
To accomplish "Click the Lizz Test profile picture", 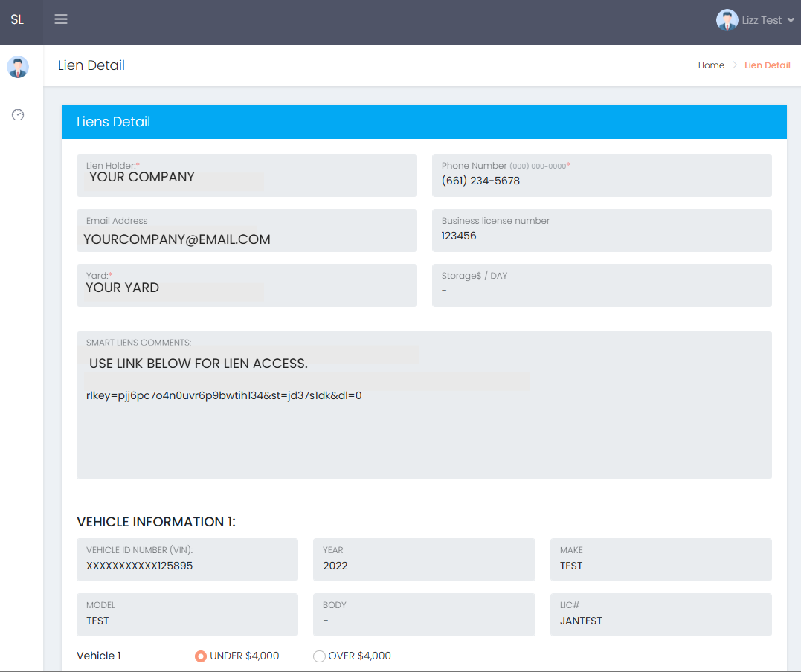I will coord(727,20).
